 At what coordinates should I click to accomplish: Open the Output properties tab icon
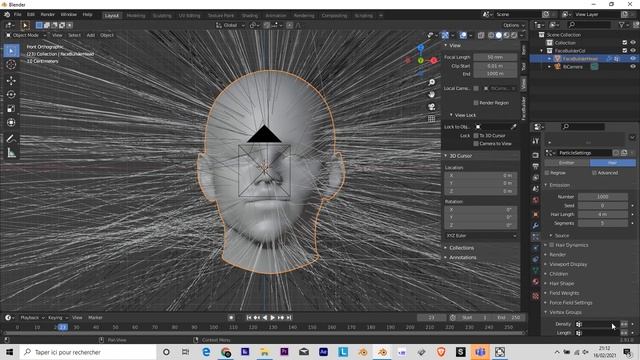pyautogui.click(x=536, y=167)
